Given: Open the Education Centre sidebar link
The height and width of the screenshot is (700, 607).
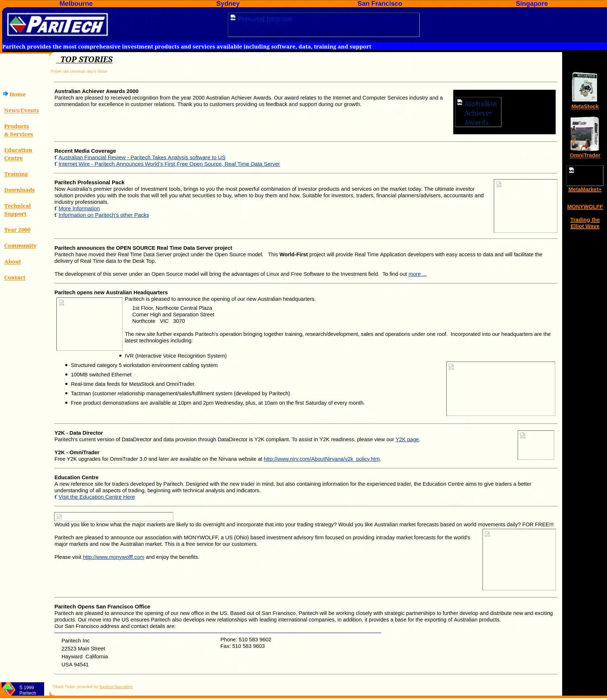Looking at the screenshot, I should 18,154.
